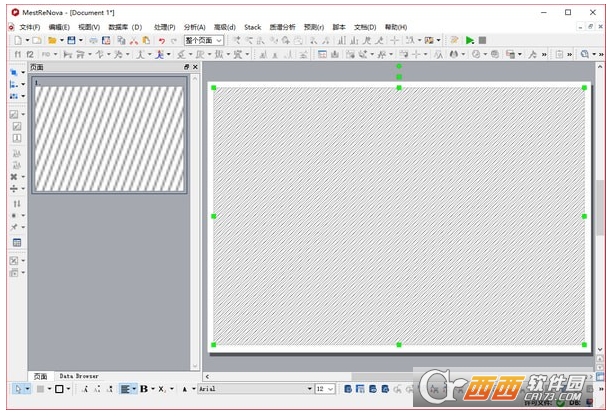Float the 页面 panel with undock button

pyautogui.click(x=186, y=67)
